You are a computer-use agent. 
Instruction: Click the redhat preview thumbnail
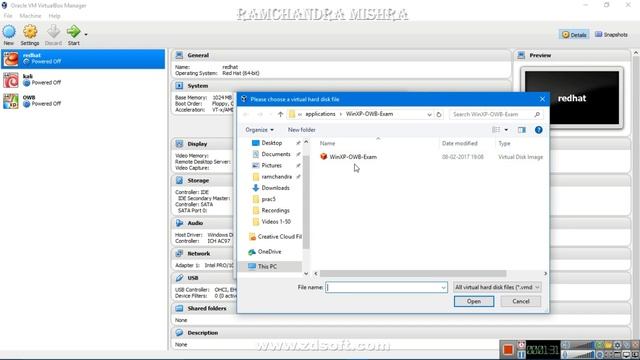coord(572,98)
